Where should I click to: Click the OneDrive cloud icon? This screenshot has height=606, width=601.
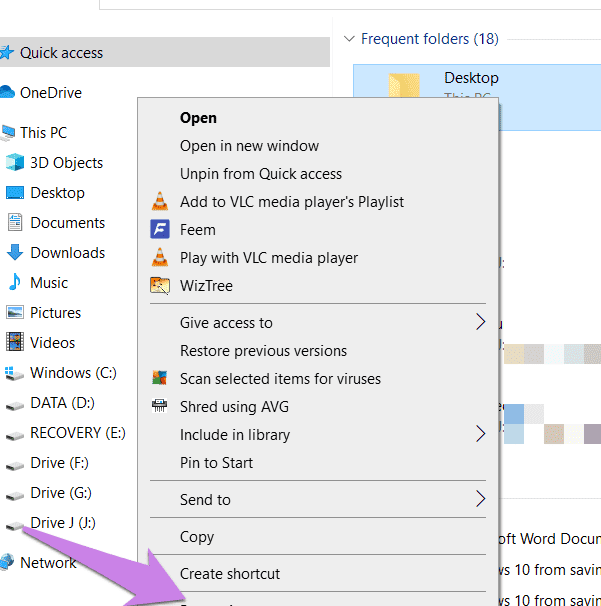coord(7,92)
